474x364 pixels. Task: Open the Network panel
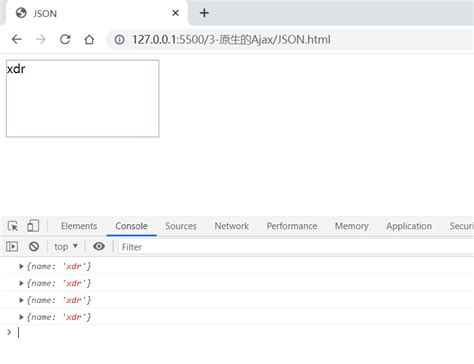(x=231, y=226)
